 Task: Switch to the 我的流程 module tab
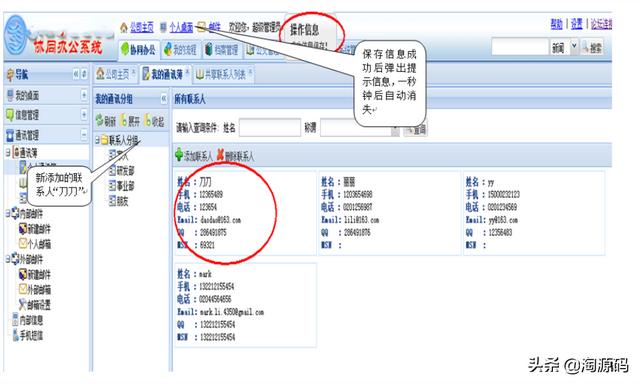click(x=180, y=50)
